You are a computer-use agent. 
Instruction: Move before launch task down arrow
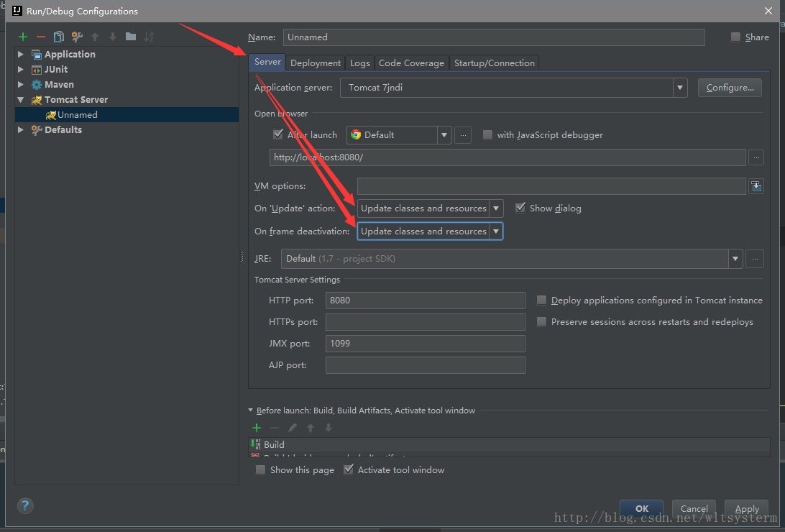click(329, 428)
